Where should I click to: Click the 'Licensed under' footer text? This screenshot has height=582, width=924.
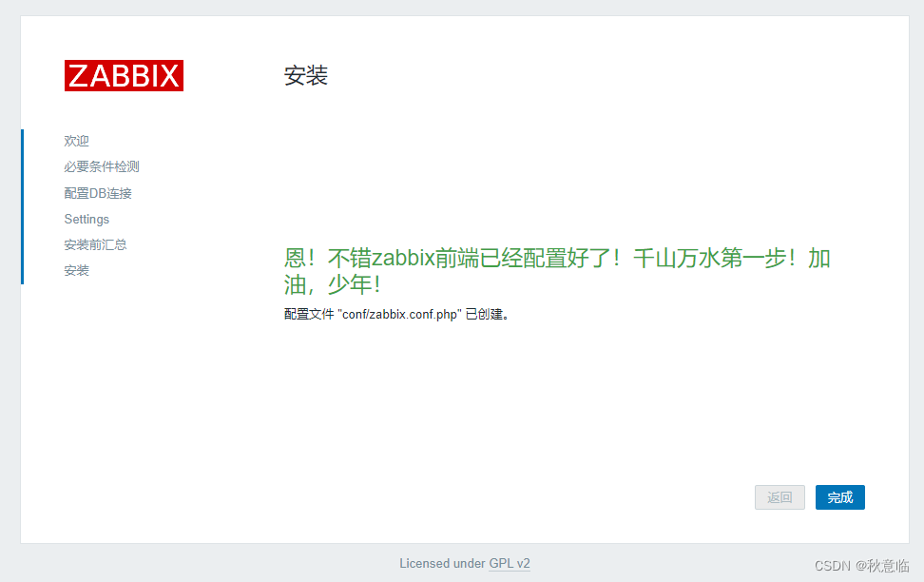pyautogui.click(x=442, y=564)
